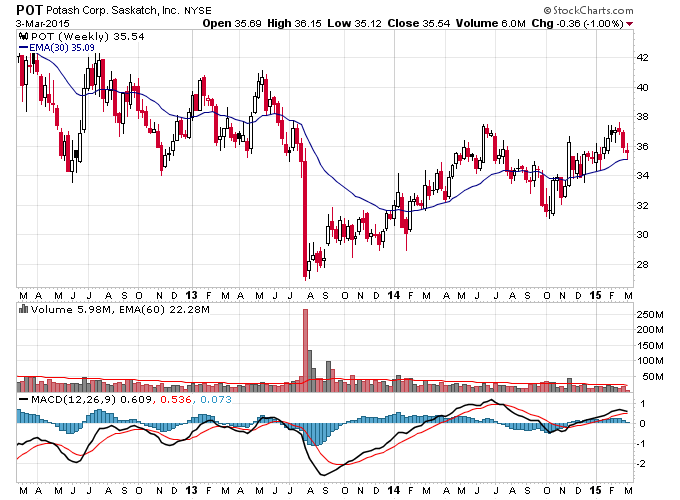
Task: Click the red down-triangle next to Chg
Action: (629, 24)
